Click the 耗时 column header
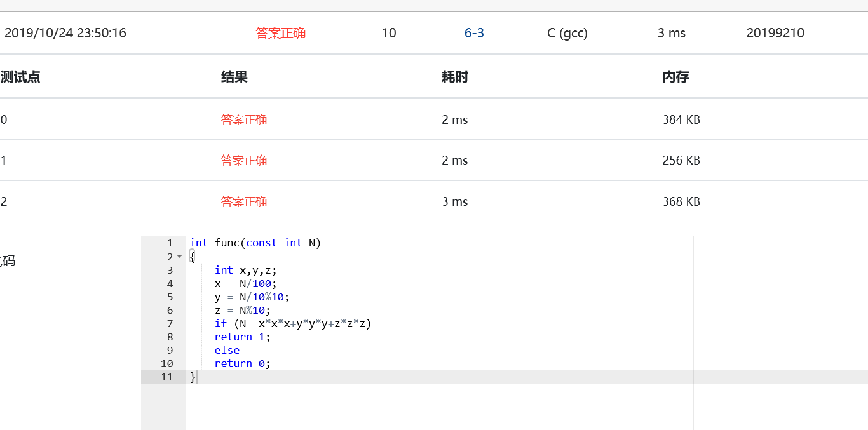868x430 pixels. (x=454, y=77)
